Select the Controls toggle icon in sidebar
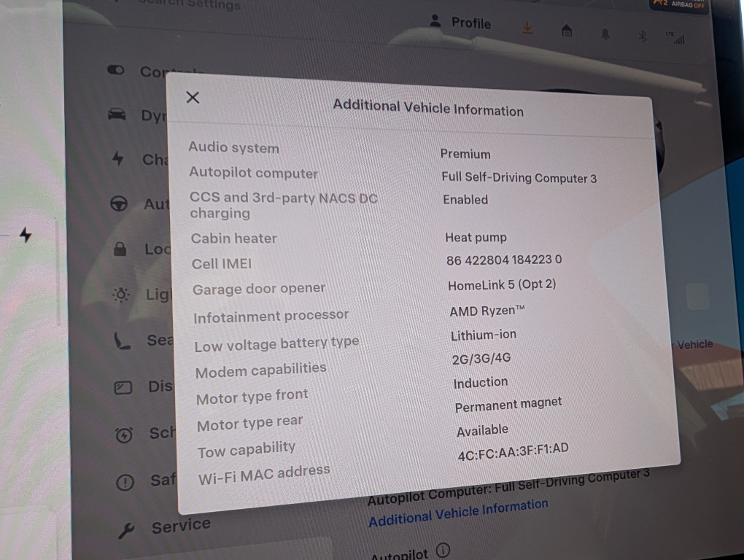This screenshot has height=560, width=744. coord(116,70)
